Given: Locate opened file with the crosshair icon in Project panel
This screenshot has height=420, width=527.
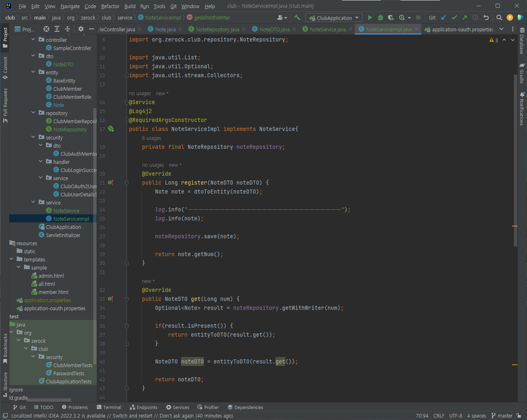Looking at the screenshot, I should tap(46, 29).
